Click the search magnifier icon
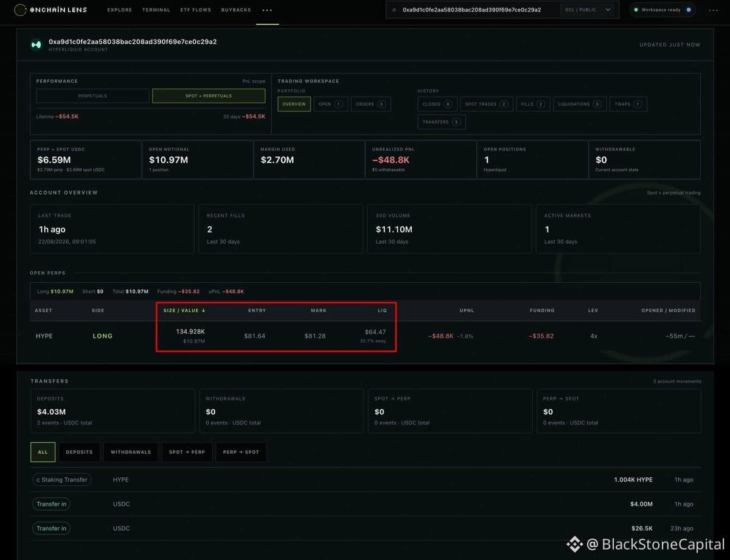The height and width of the screenshot is (560, 730). point(394,10)
